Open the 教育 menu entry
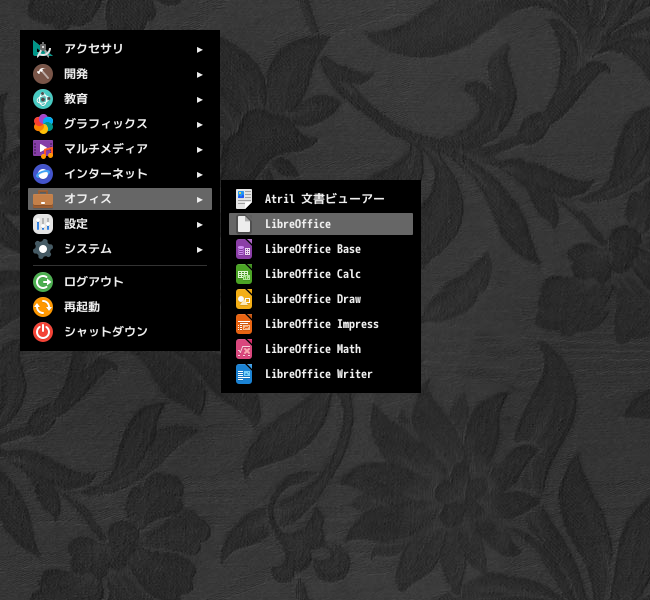 tap(120, 99)
